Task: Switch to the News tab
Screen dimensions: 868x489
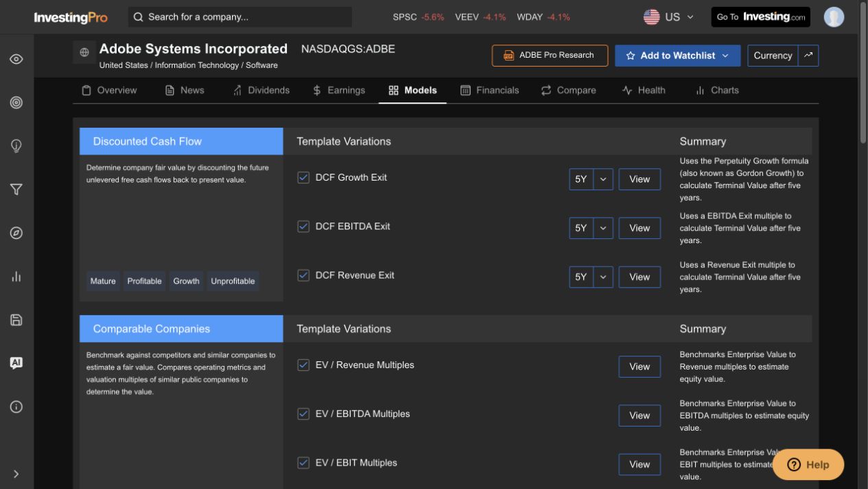Action: click(185, 90)
